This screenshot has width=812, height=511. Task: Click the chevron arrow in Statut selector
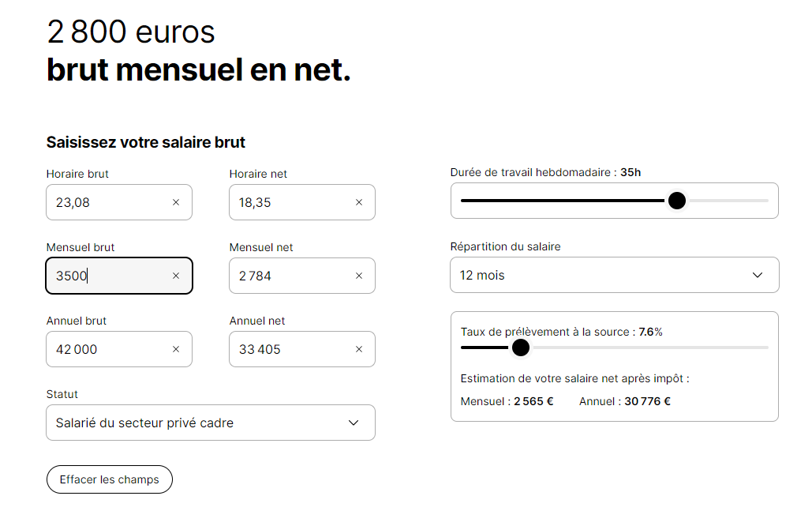[354, 423]
